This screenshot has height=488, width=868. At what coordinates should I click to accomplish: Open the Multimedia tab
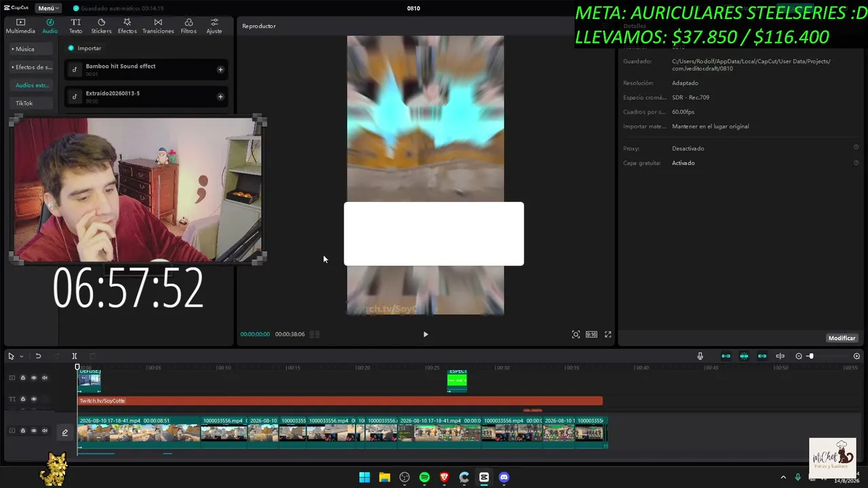20,26
